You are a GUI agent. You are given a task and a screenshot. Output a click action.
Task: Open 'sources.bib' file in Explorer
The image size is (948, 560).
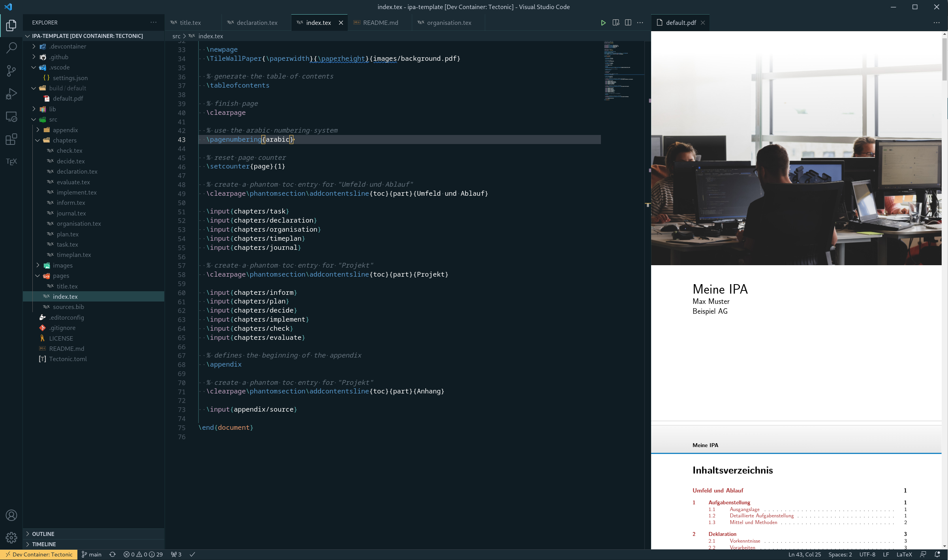tap(69, 307)
